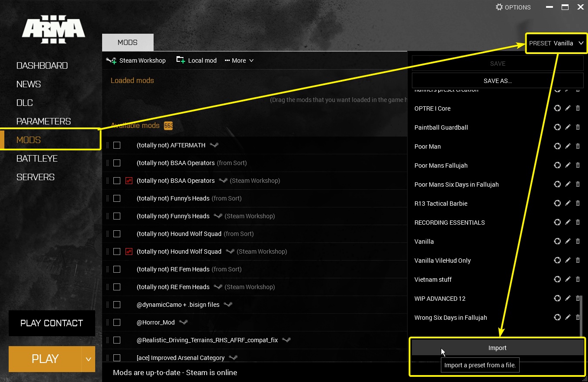This screenshot has height=382, width=588.
Task: Click the Available mods count badge
Action: pyautogui.click(x=168, y=126)
